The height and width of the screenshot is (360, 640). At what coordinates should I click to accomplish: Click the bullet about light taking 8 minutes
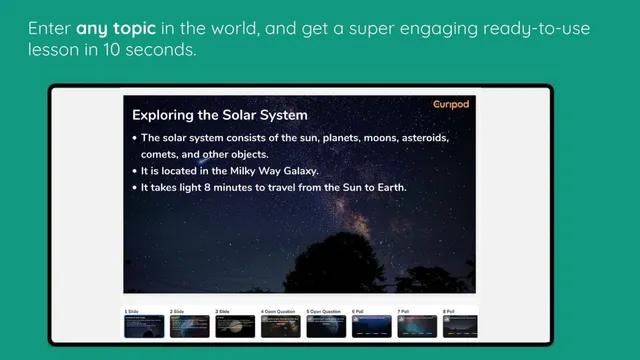click(273, 188)
